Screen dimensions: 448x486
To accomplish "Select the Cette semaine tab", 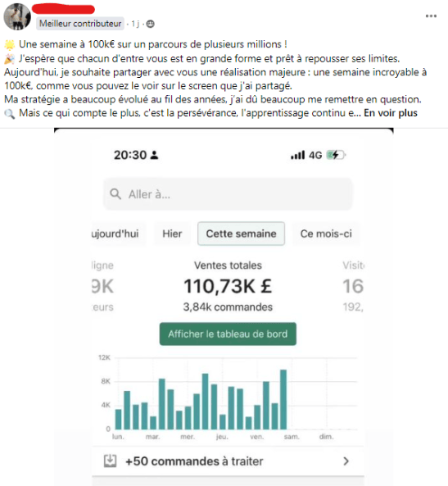I will coord(241,234).
